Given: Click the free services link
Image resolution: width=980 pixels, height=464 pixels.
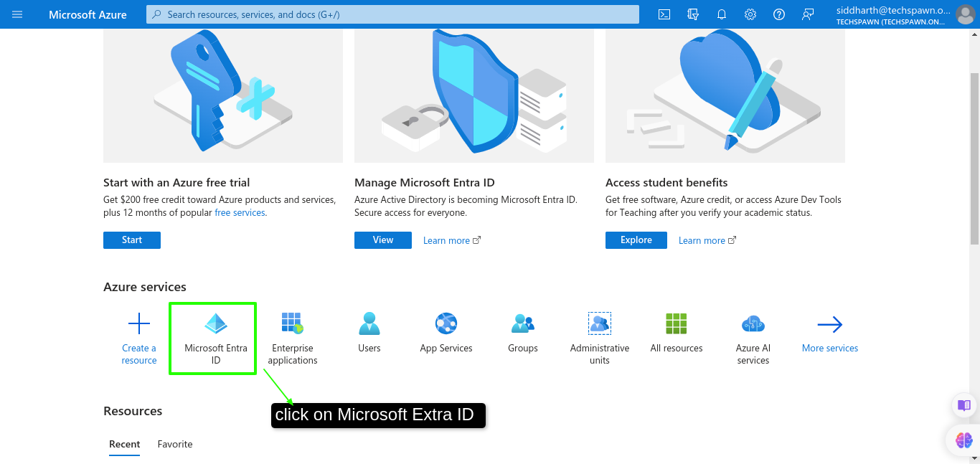Looking at the screenshot, I should point(240,213).
